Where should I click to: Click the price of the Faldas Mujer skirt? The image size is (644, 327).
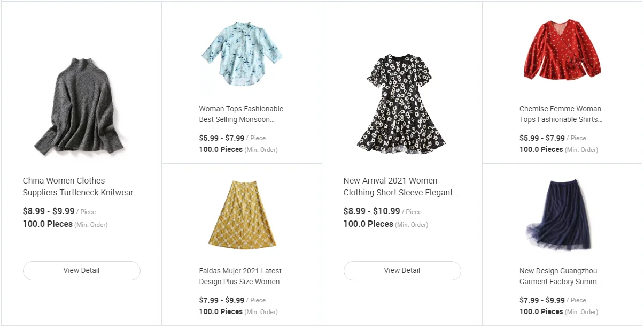pyautogui.click(x=222, y=300)
